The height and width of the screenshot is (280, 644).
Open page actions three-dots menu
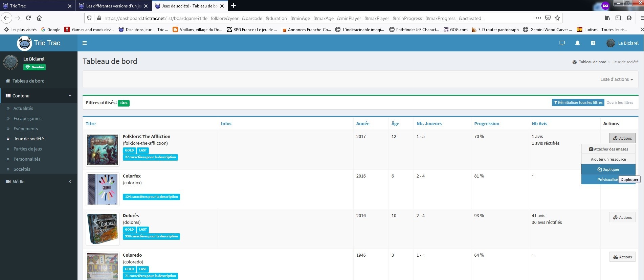point(538,18)
